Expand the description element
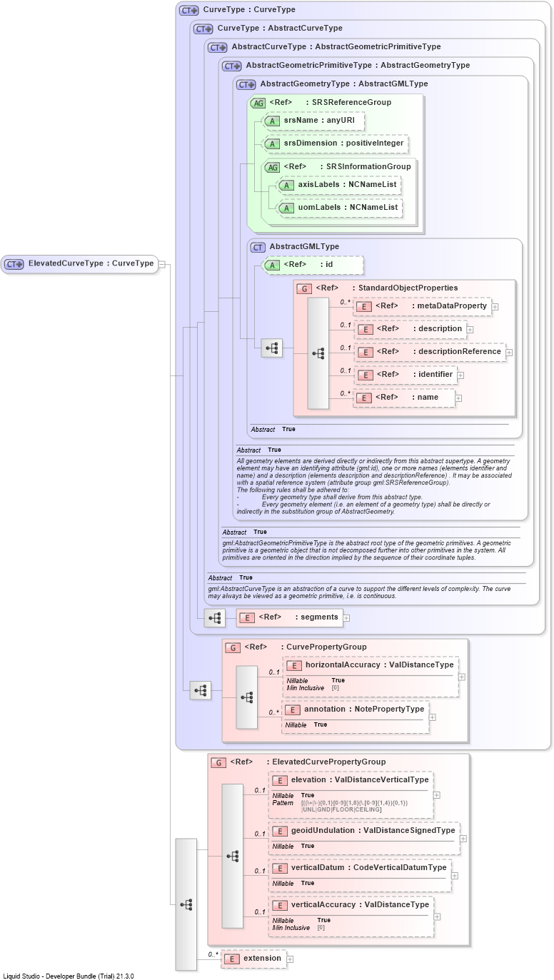Viewport: 554px width, 980px height. (x=470, y=329)
